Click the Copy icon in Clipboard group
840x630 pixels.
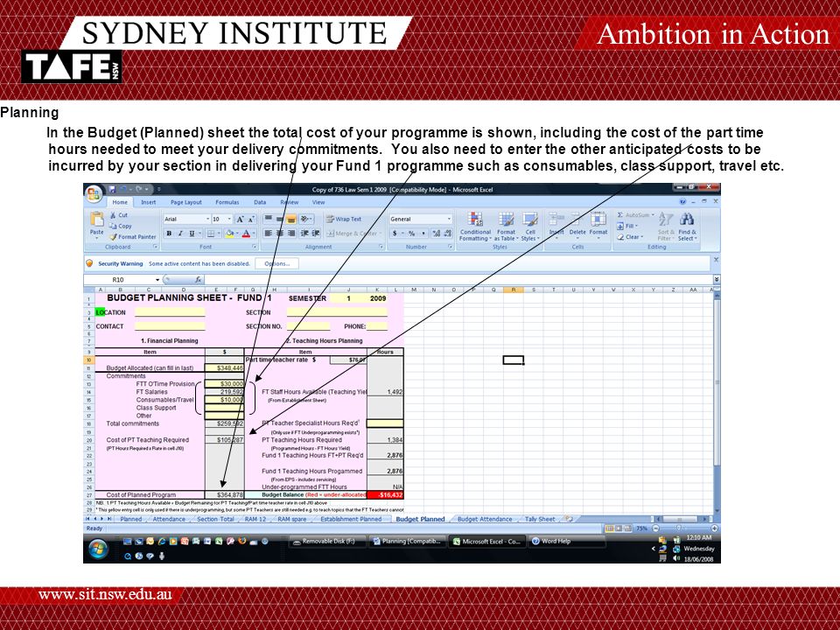coord(113,226)
